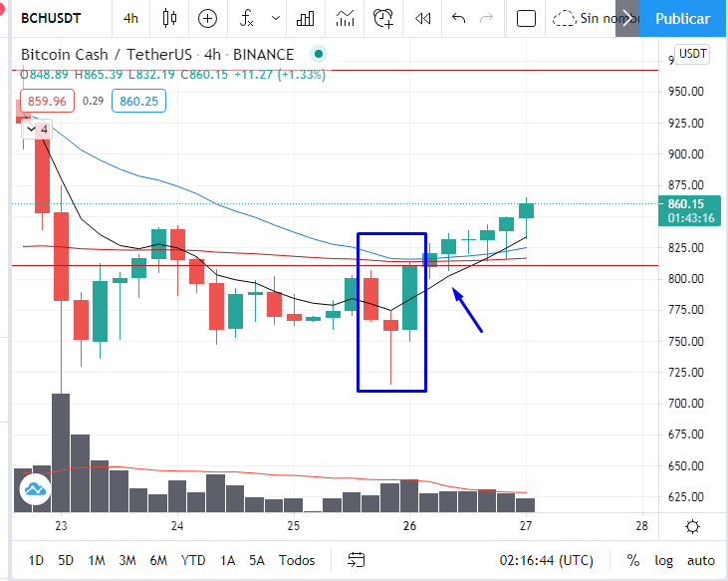Image resolution: width=728 pixels, height=581 pixels.
Task: Click the 950.00 price axis label
Action: point(686,91)
